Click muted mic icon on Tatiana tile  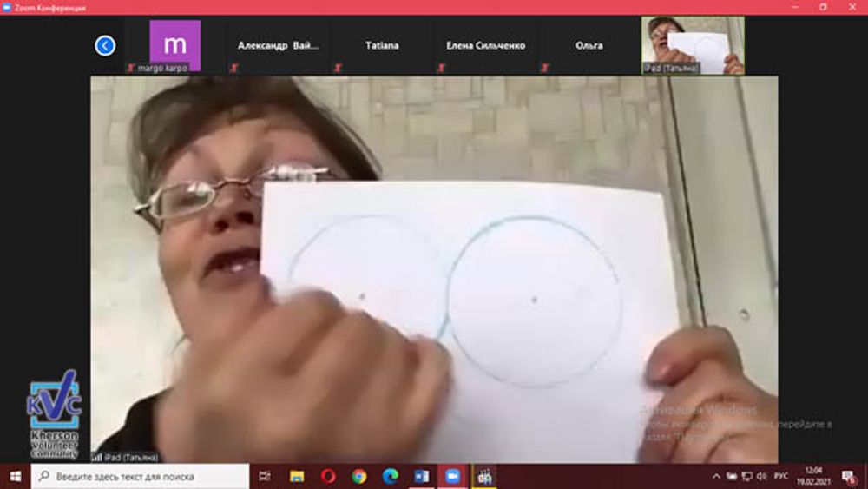tap(338, 68)
